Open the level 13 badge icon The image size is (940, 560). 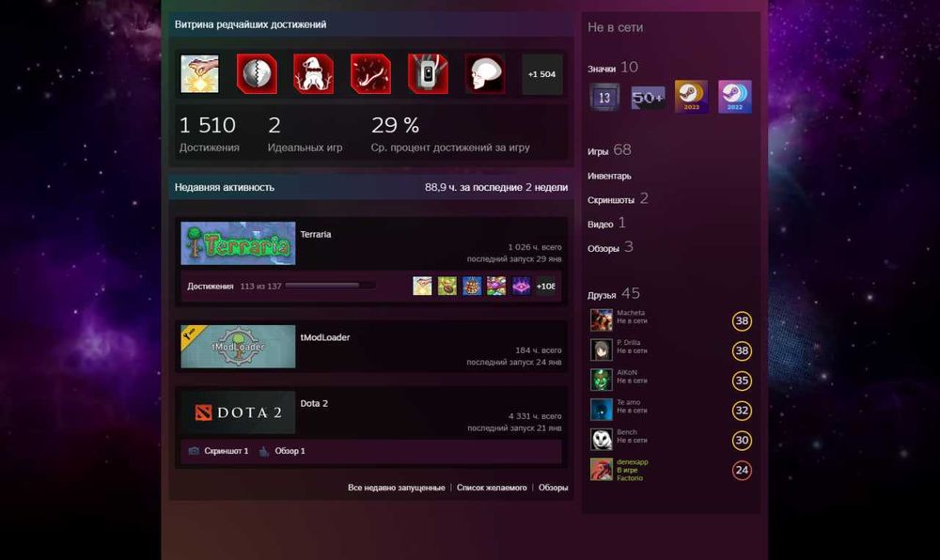point(604,97)
